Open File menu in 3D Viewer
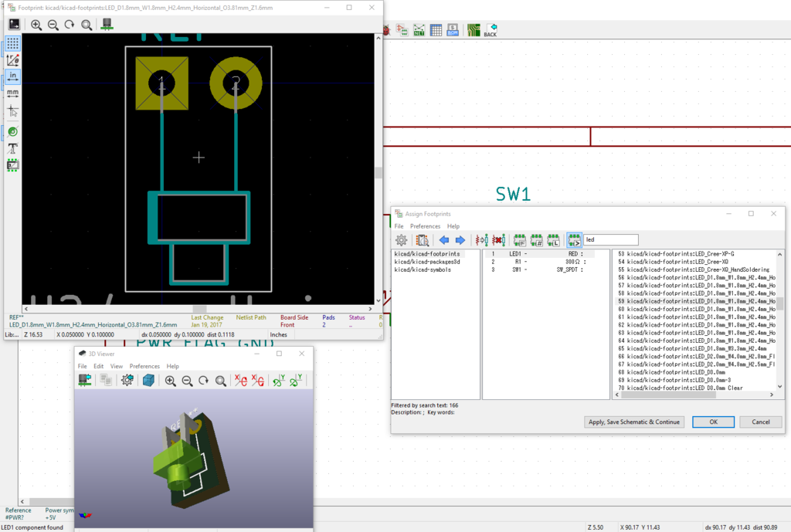 point(82,366)
